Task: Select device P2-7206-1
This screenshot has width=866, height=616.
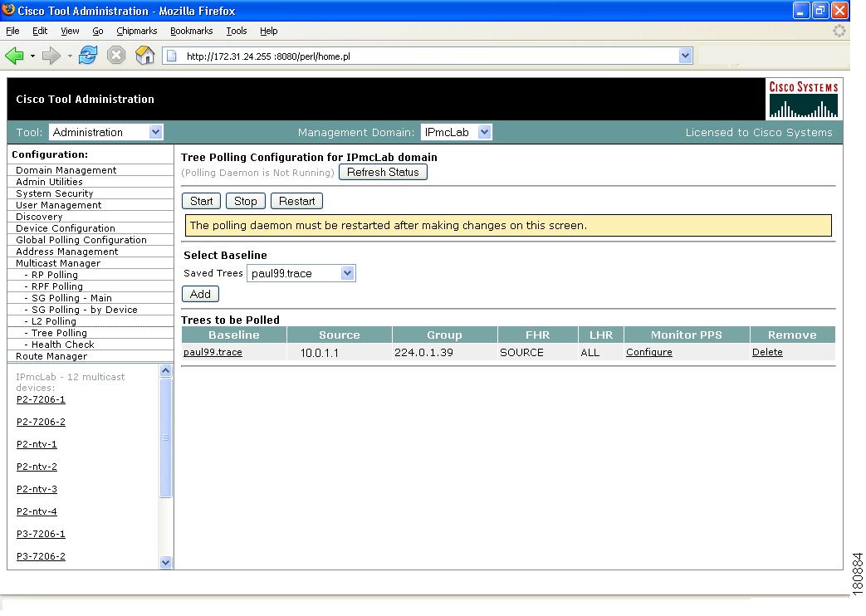Action: (x=41, y=399)
